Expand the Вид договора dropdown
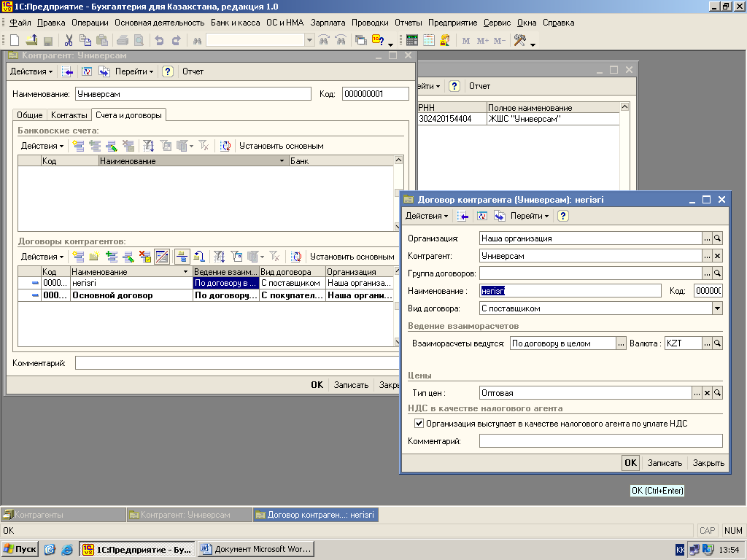 point(718,308)
